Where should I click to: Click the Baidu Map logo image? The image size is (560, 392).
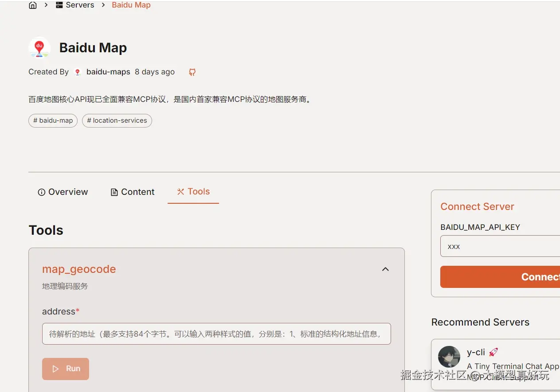(x=39, y=47)
